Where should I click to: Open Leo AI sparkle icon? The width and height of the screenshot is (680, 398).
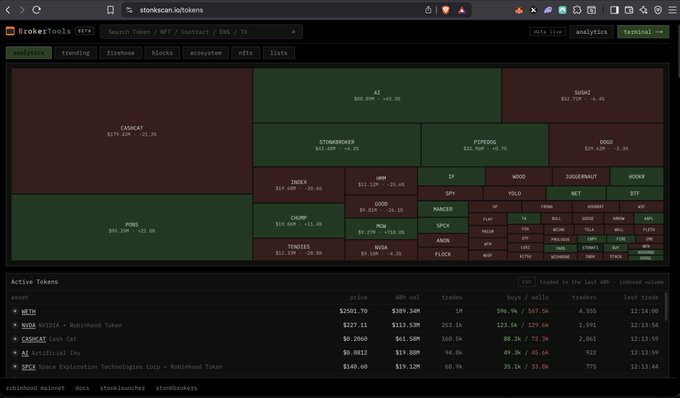[x=643, y=10]
